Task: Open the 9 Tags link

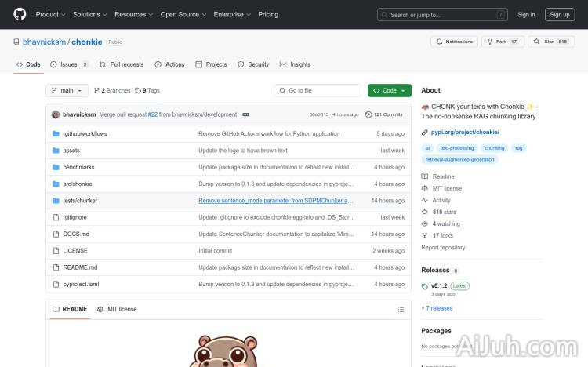Action: click(147, 90)
